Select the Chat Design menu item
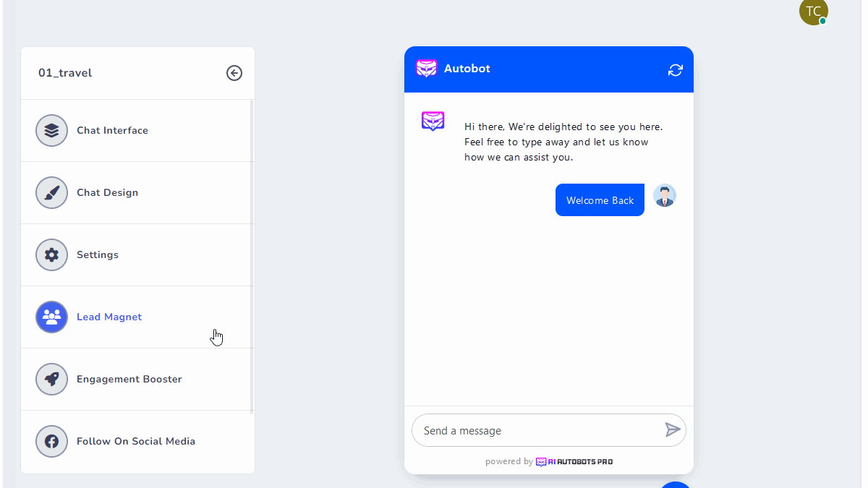The height and width of the screenshot is (488, 868). [x=107, y=193]
